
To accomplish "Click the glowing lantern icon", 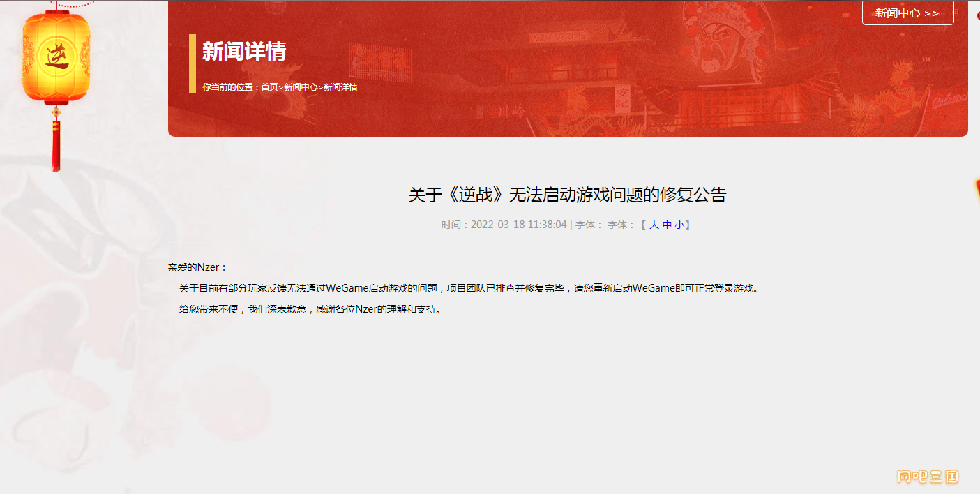I will (x=56, y=59).
